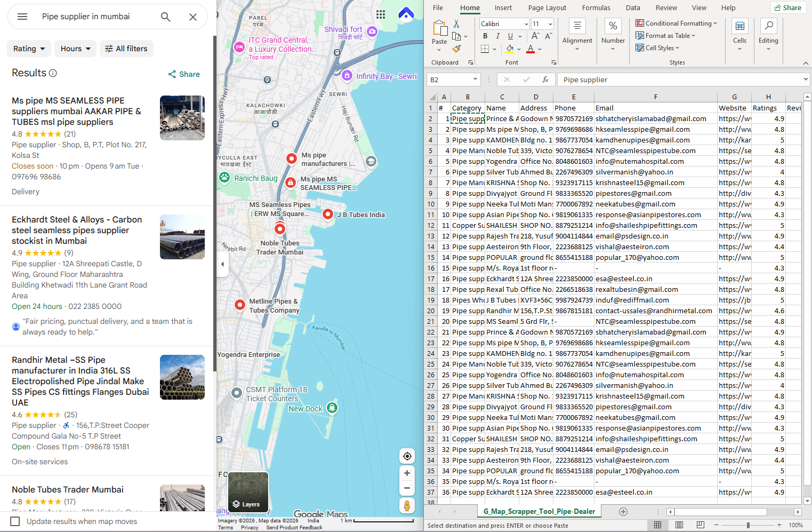Open the Conditional Formatting dropdown
Screen dimensions: 812x532
tap(676, 23)
